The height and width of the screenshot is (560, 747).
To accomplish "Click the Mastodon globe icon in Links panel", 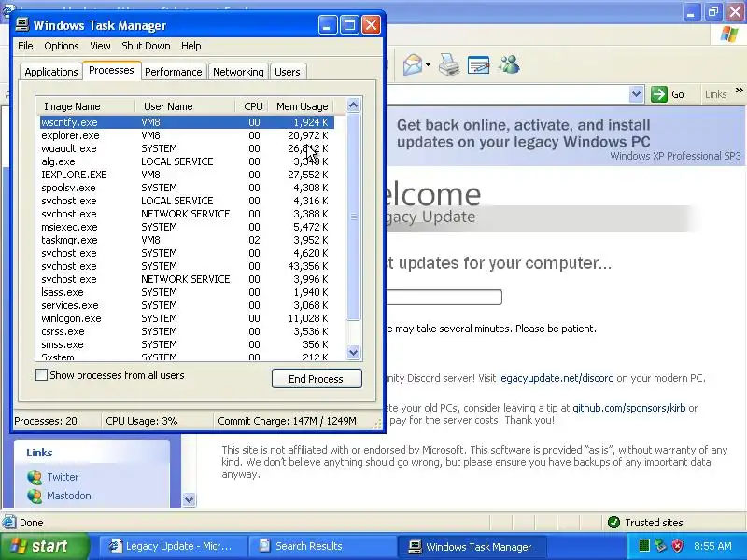I will 35,497.
